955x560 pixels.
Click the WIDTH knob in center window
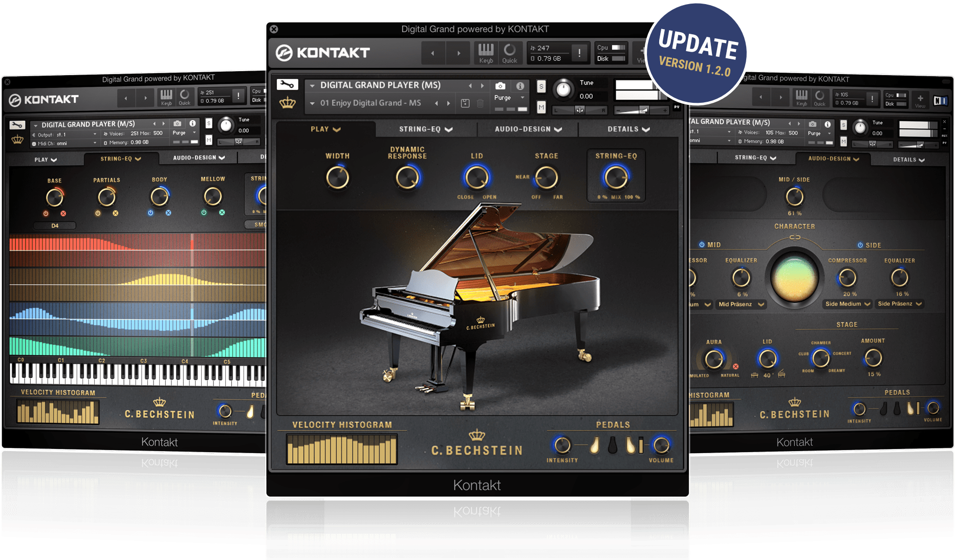coord(337,178)
